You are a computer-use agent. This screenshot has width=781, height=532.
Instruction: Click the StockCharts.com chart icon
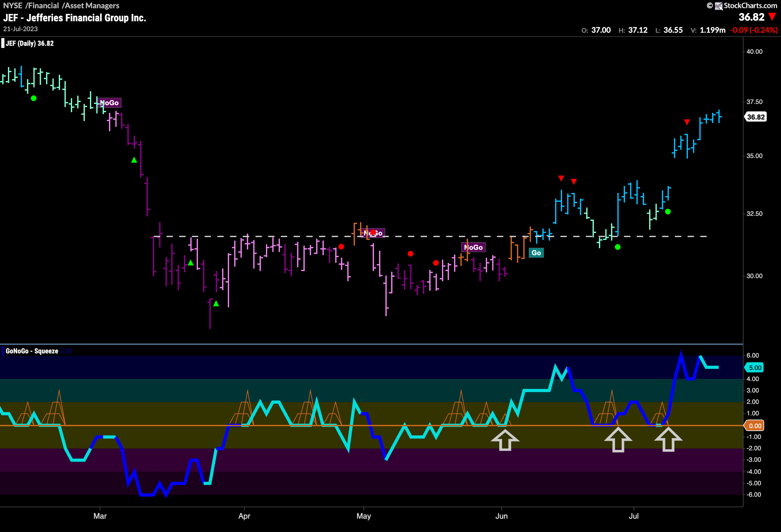pyautogui.click(x=718, y=6)
